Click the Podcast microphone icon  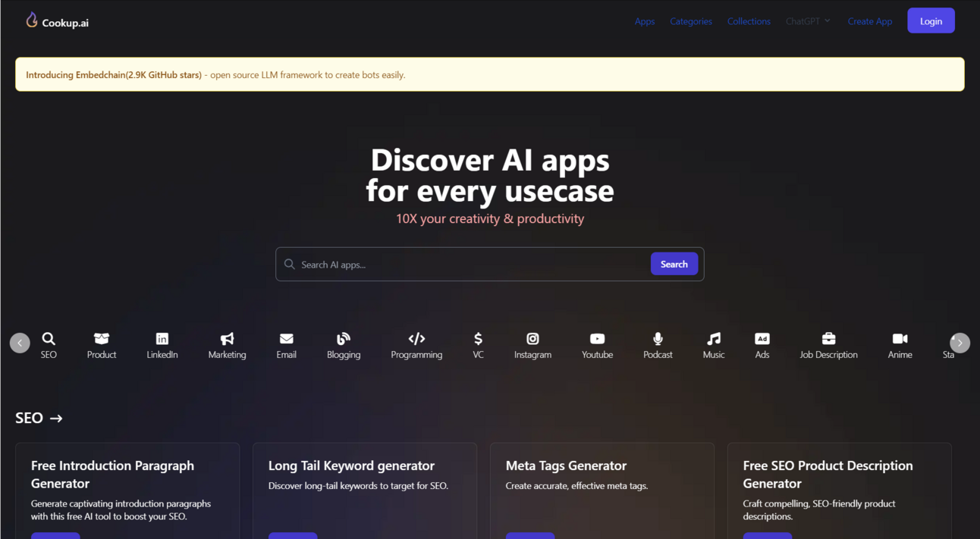[x=657, y=340]
